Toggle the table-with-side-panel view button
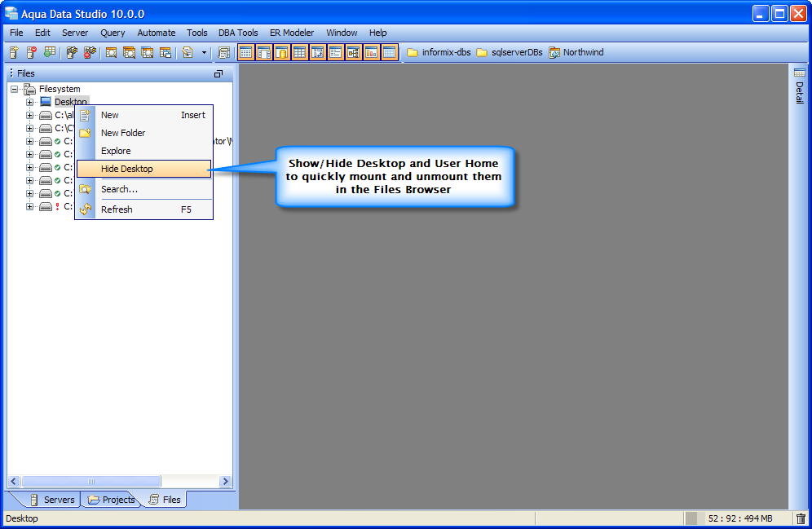812x529 pixels. point(264,52)
